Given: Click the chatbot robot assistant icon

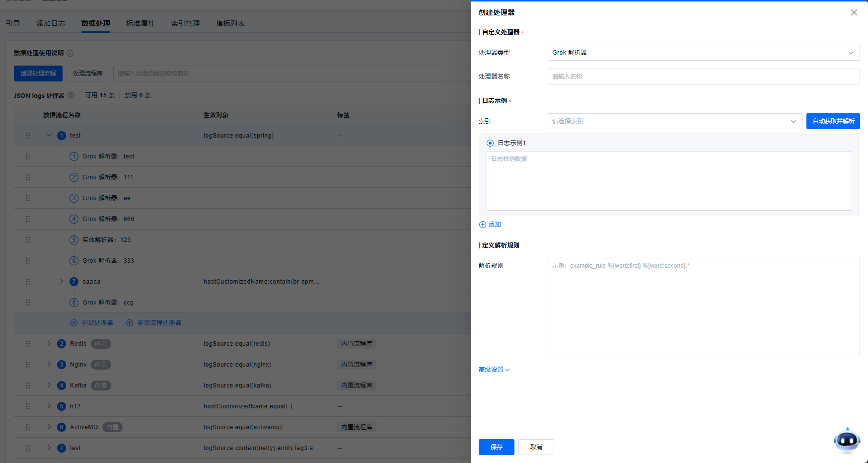Looking at the screenshot, I should click(x=847, y=440).
